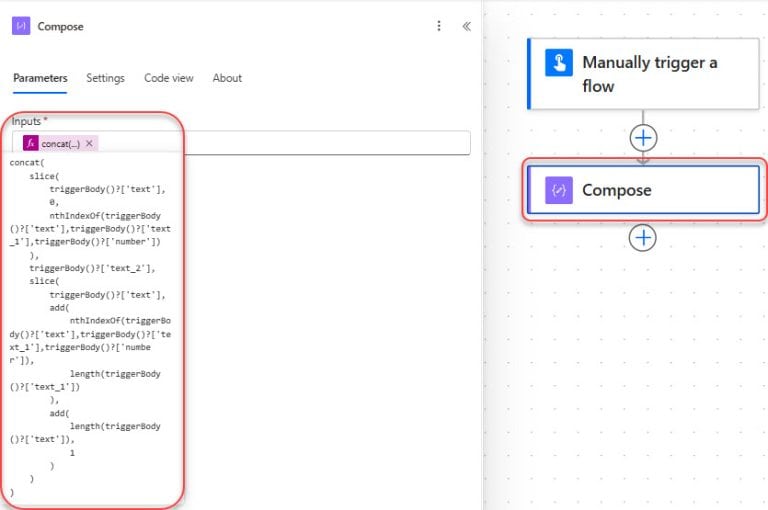Click the purple Compose icon on the card
Image resolution: width=768 pixels, height=510 pixels.
click(x=559, y=190)
